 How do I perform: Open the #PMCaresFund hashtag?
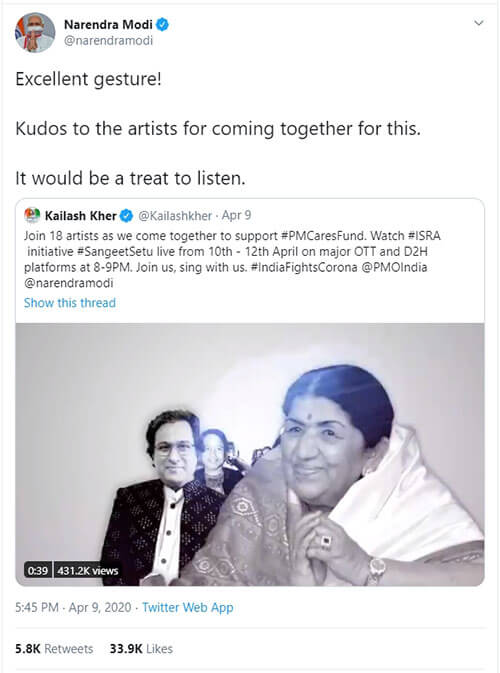click(323, 236)
